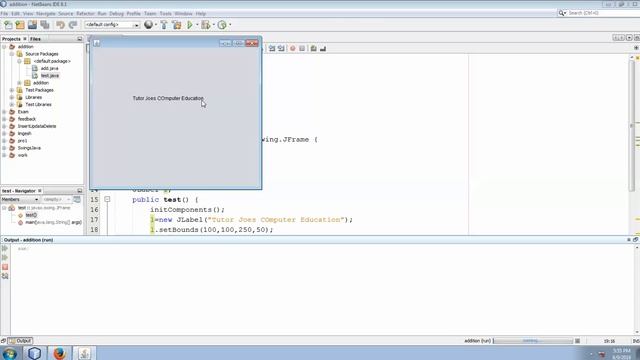Expand the Libraries node

click(x=12, y=98)
